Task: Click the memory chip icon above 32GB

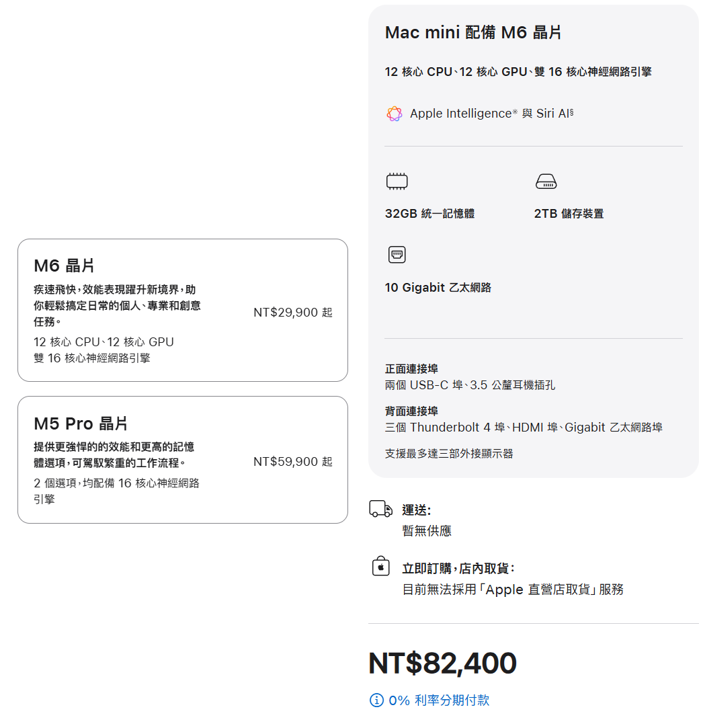Action: click(x=397, y=181)
